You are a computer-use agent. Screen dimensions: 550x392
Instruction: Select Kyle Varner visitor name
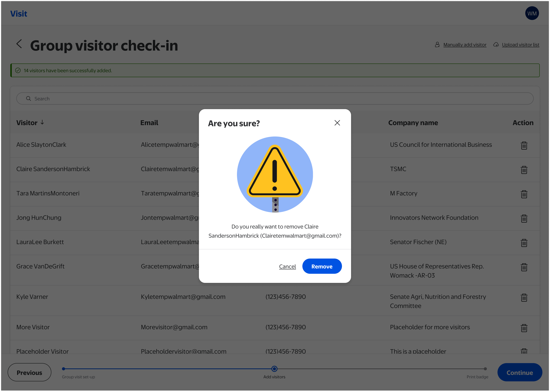(32, 297)
